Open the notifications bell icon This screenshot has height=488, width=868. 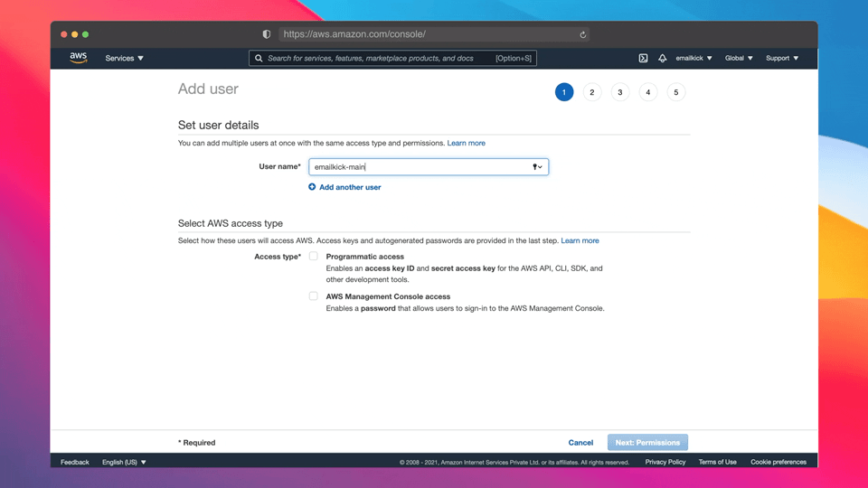[662, 58]
